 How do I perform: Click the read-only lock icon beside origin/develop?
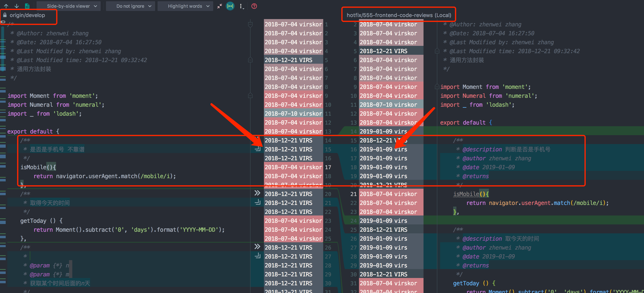pos(5,15)
